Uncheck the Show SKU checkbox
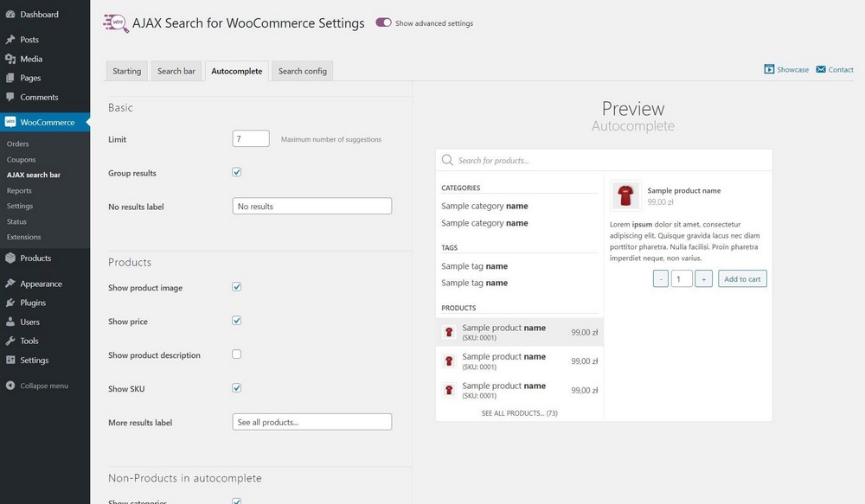This screenshot has width=865, height=504. [x=237, y=387]
